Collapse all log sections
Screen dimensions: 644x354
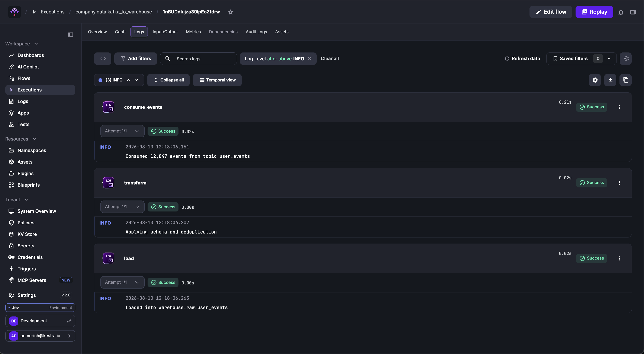tap(168, 80)
